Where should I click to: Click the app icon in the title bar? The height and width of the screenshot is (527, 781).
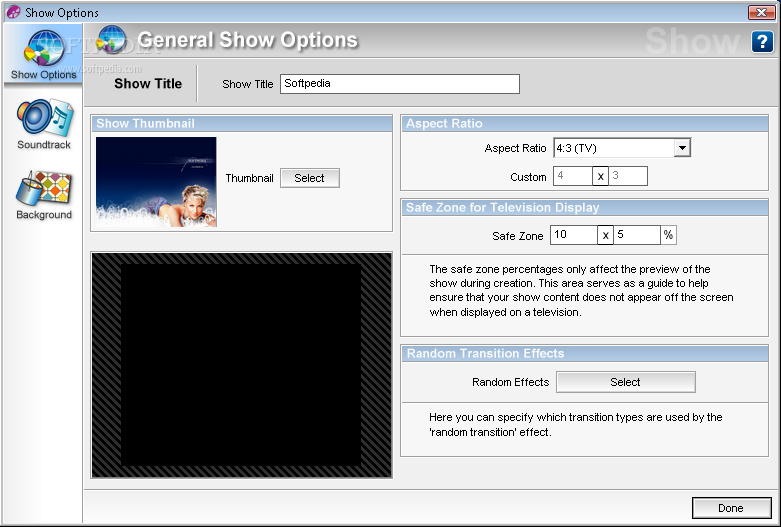click(13, 12)
